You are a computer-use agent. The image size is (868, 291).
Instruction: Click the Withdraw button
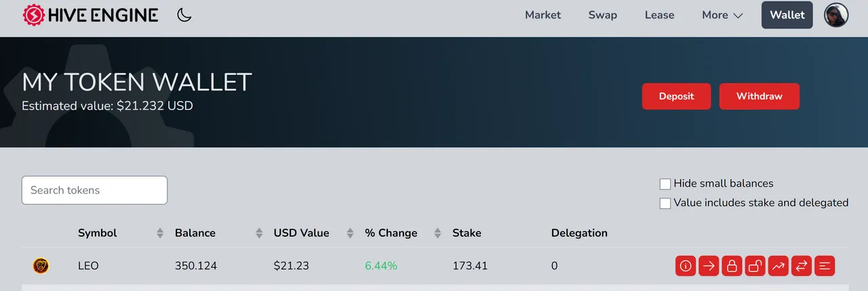[x=759, y=96]
